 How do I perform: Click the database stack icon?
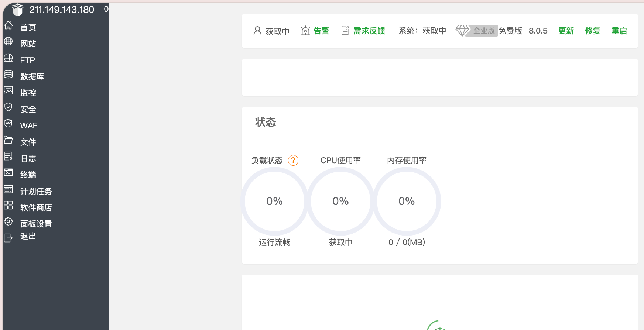tap(8, 74)
